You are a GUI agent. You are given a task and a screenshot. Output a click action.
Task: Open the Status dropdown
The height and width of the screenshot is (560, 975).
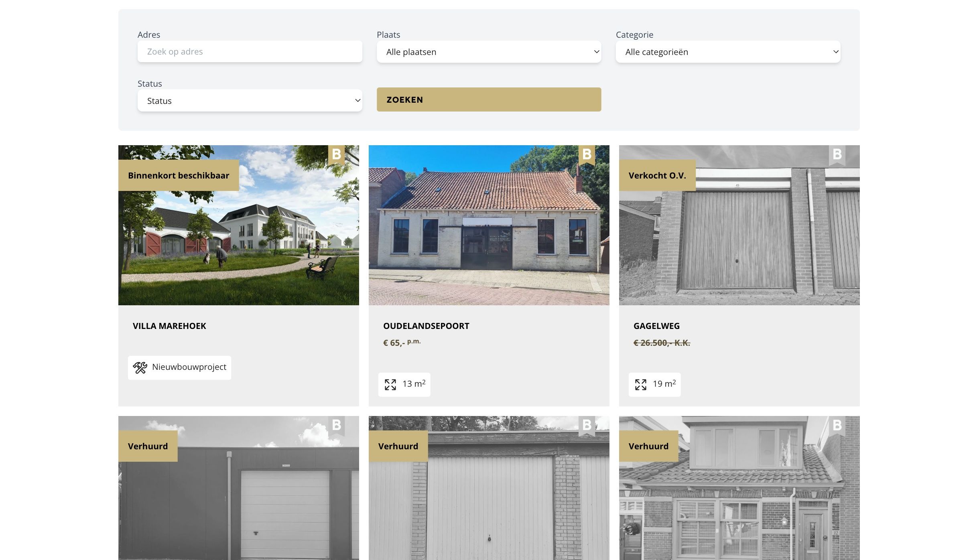pos(250,101)
